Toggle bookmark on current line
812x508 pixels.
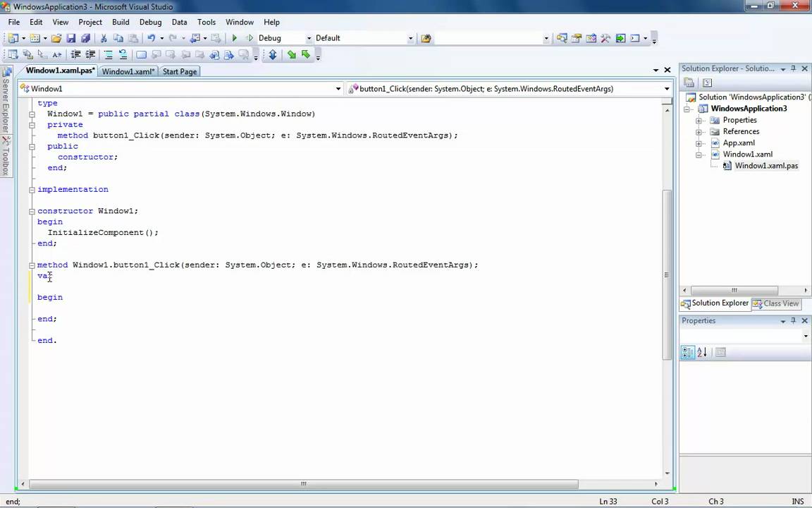141,54
